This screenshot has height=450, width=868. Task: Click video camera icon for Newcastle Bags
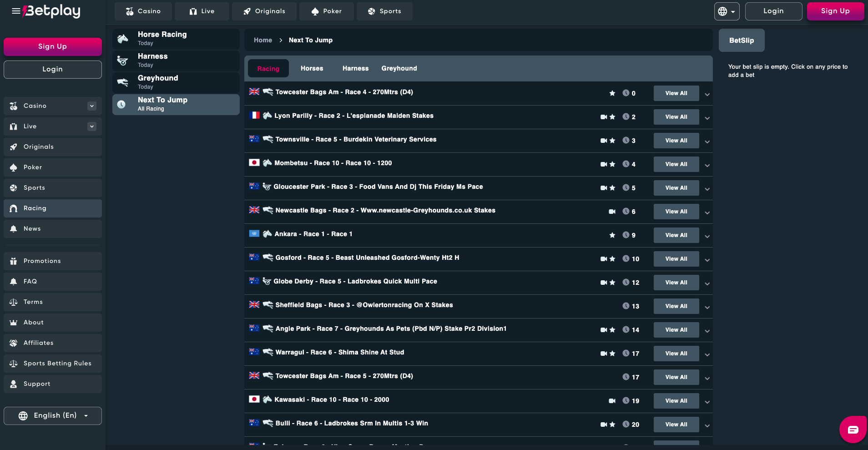612,212
